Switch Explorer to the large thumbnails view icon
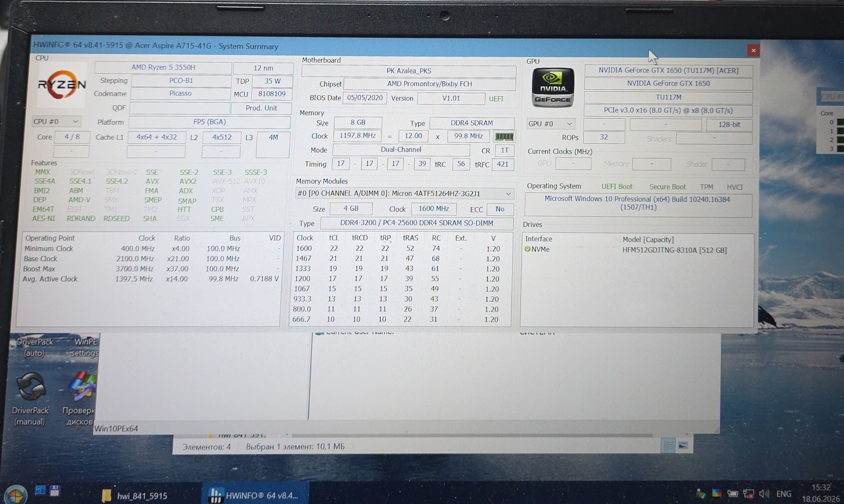Viewport: 844px width, 504px height. pos(683,445)
